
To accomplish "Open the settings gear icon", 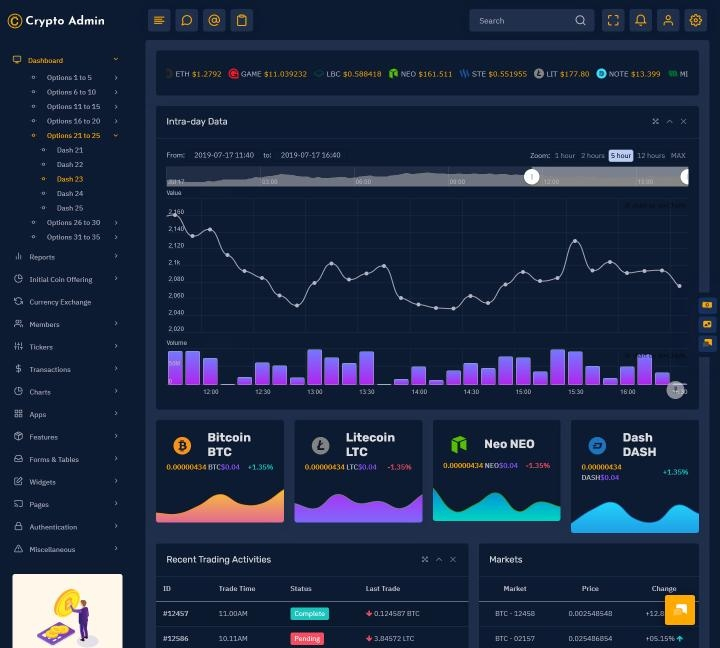I will click(x=696, y=20).
